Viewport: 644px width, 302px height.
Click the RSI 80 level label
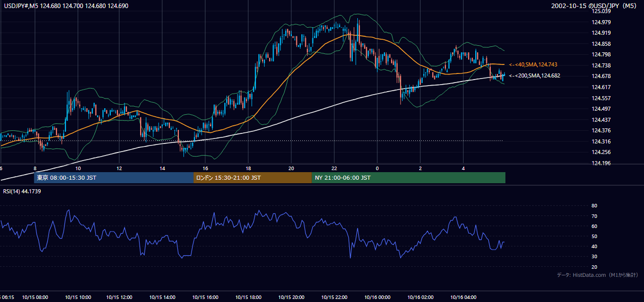coord(594,206)
